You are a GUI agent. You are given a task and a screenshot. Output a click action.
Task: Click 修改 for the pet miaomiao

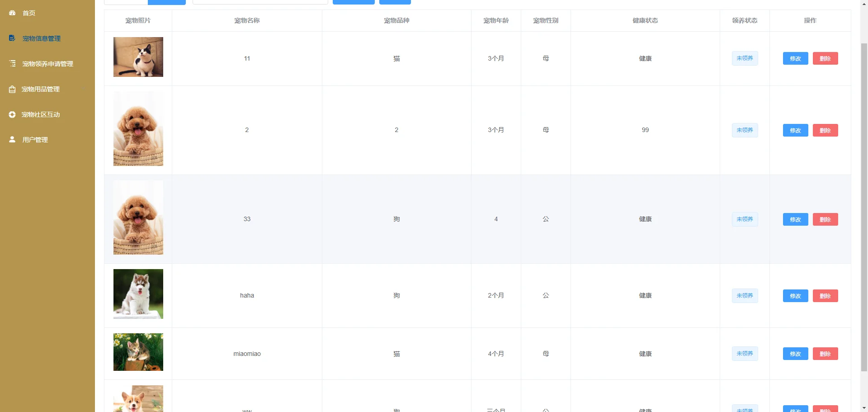coord(796,354)
